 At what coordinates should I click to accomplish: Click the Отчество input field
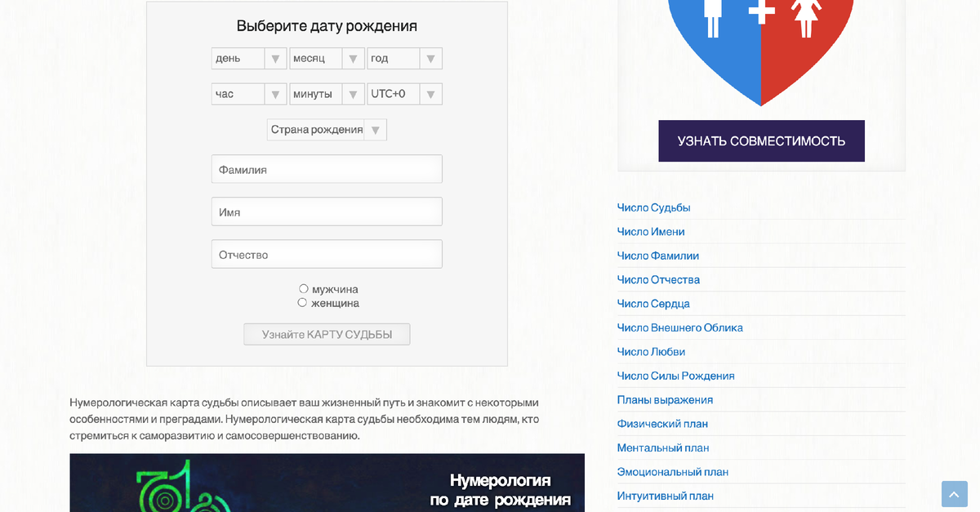[x=327, y=254]
